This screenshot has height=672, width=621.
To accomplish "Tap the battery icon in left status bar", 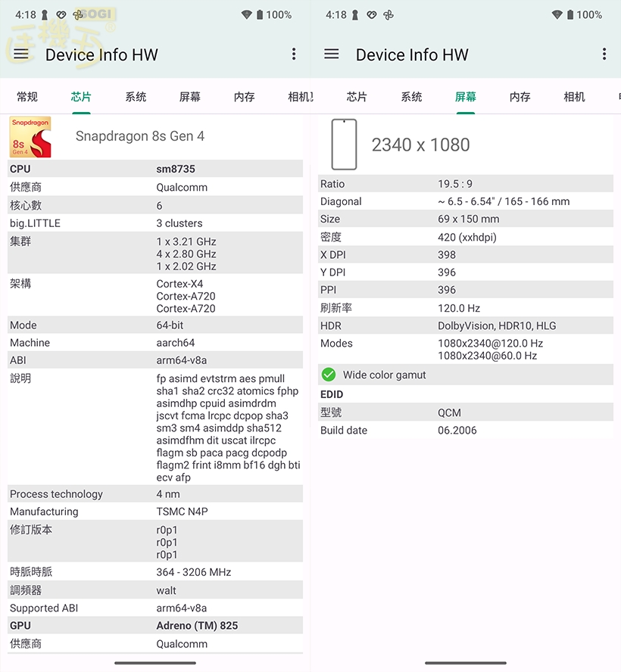I will (x=260, y=15).
